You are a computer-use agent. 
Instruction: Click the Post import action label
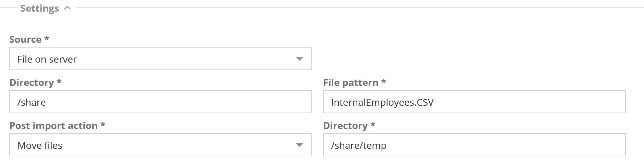click(x=53, y=126)
